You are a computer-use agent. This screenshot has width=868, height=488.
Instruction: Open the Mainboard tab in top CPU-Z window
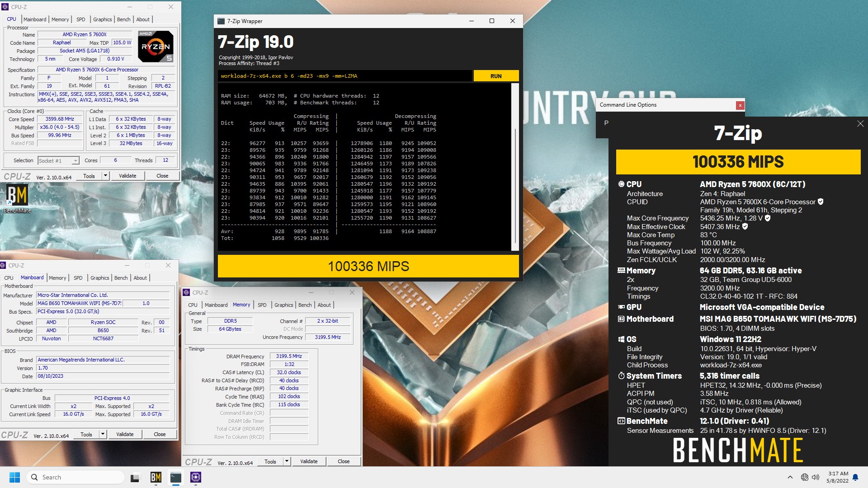pyautogui.click(x=35, y=19)
